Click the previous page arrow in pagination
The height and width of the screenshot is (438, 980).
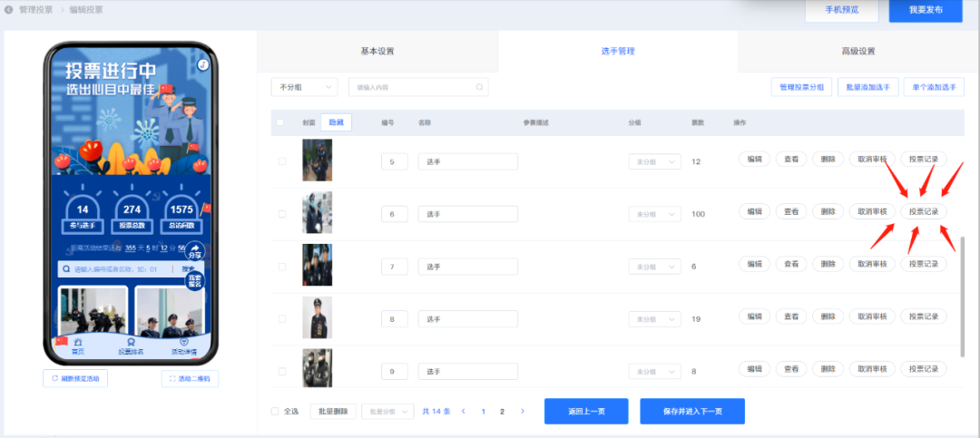463,411
